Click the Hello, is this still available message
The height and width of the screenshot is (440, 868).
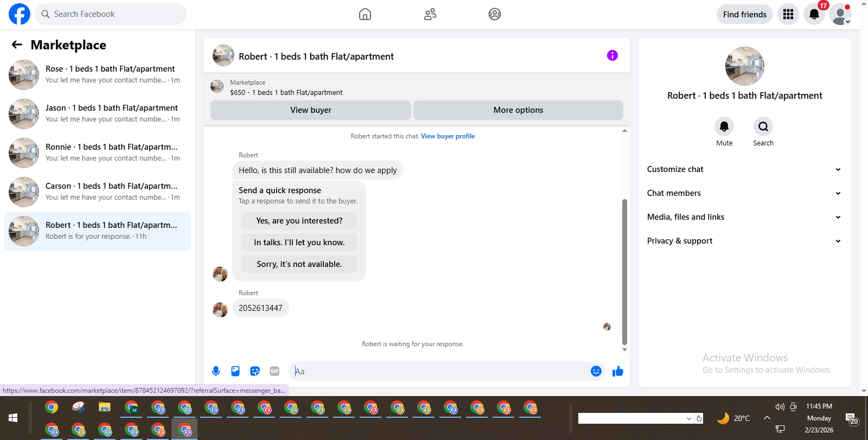318,170
